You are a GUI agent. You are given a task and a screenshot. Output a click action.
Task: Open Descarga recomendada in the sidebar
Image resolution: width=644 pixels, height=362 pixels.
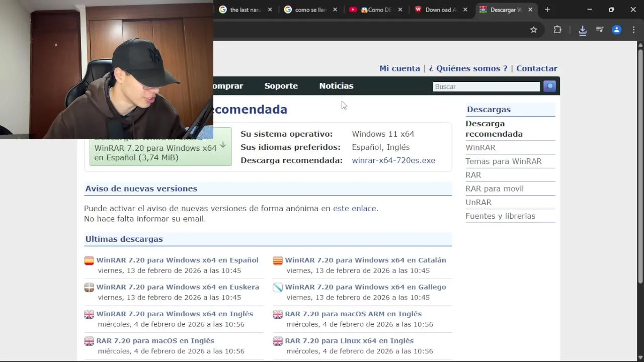(x=494, y=129)
